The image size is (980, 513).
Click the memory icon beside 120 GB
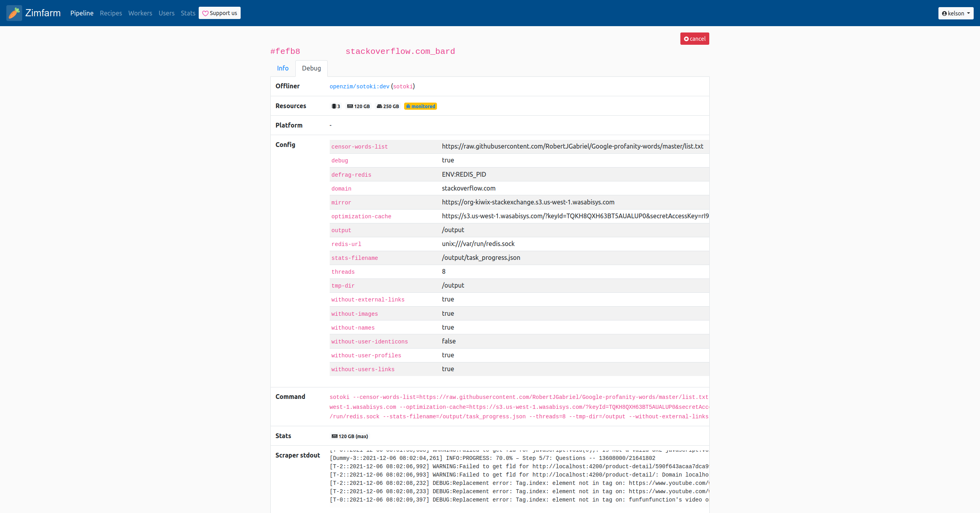[350, 106]
